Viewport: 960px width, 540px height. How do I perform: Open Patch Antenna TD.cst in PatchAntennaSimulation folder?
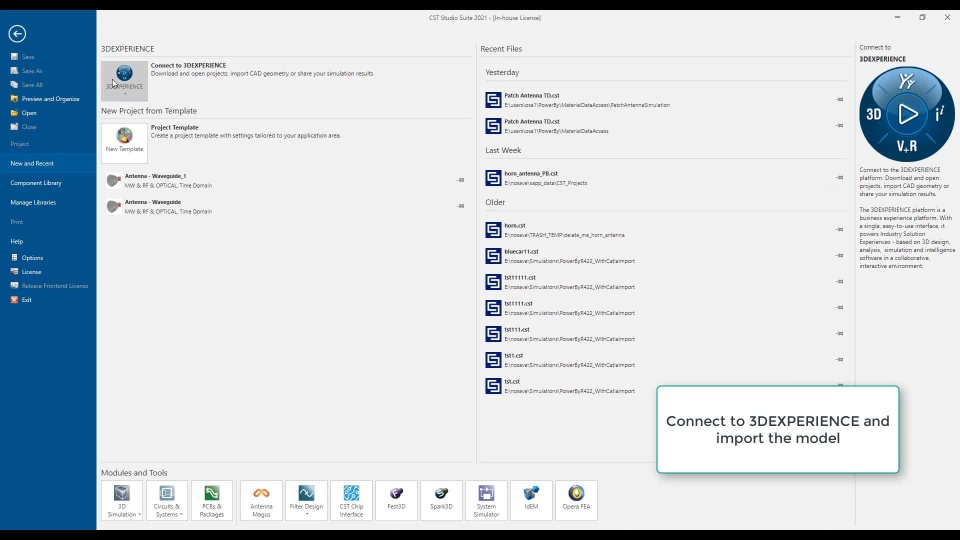tap(665, 100)
